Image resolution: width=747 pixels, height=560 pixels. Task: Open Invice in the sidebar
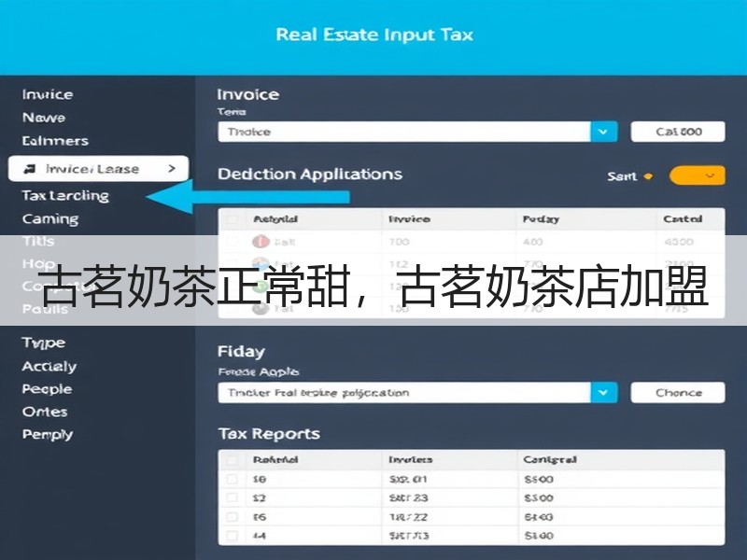coord(48,94)
